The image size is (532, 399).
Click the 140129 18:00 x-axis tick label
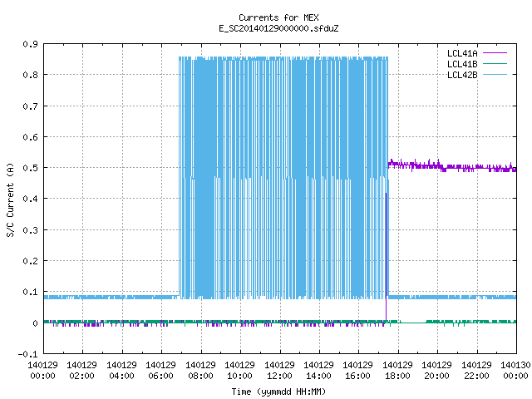(x=397, y=371)
